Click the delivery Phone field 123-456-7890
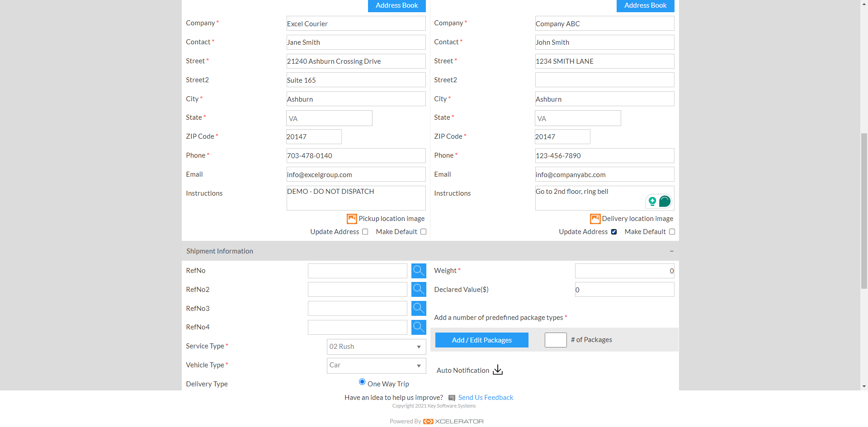868x427 pixels. (604, 155)
